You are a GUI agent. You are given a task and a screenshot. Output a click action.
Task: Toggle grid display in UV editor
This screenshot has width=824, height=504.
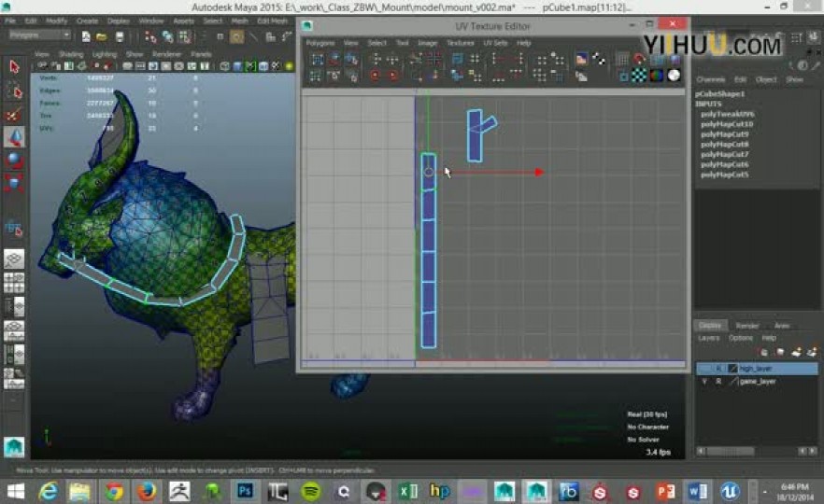pos(621,60)
